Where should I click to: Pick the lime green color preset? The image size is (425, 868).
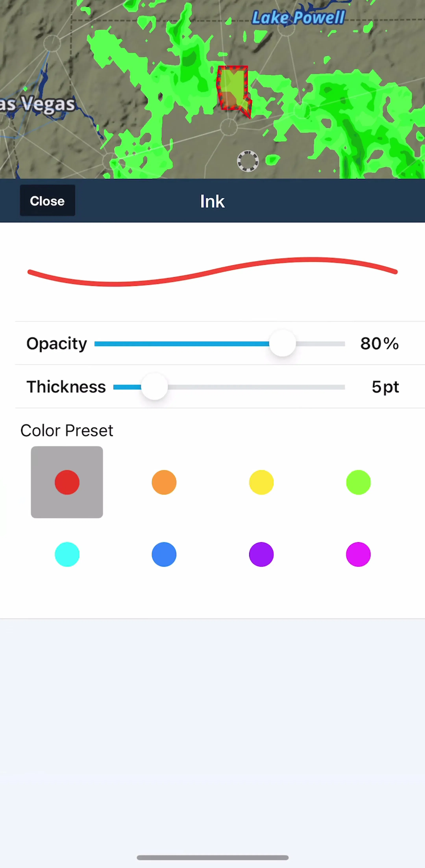tap(358, 482)
